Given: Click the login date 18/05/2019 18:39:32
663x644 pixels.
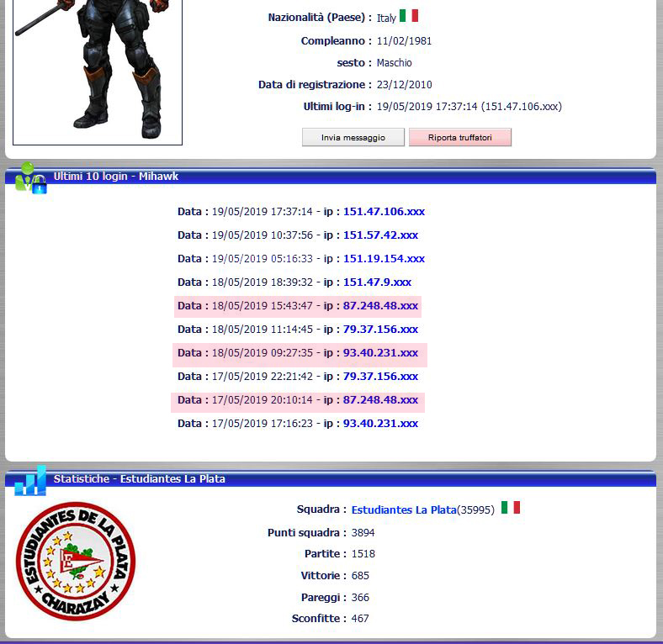Looking at the screenshot, I should point(263,282).
